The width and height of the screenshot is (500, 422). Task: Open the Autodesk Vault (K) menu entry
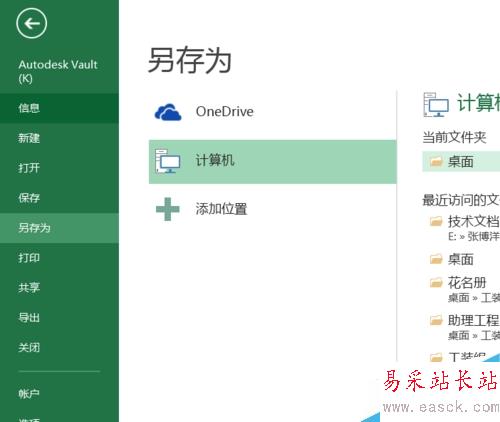58,71
